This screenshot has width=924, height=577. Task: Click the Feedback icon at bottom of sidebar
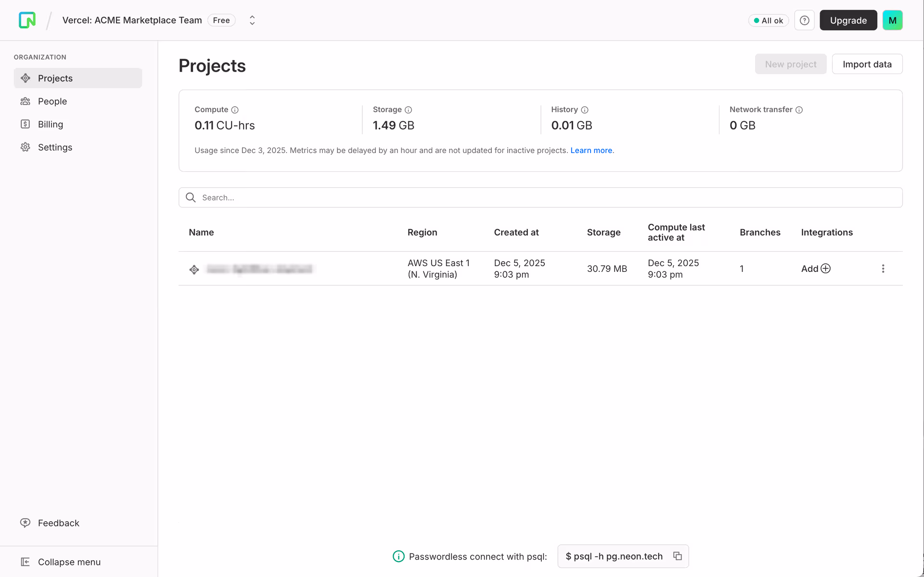click(25, 523)
